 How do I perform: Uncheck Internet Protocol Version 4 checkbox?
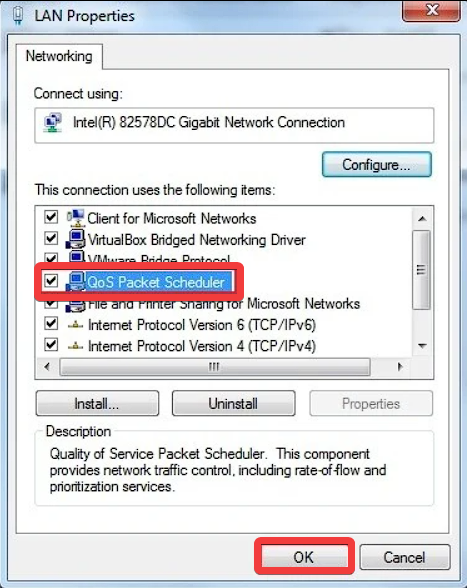click(51, 345)
